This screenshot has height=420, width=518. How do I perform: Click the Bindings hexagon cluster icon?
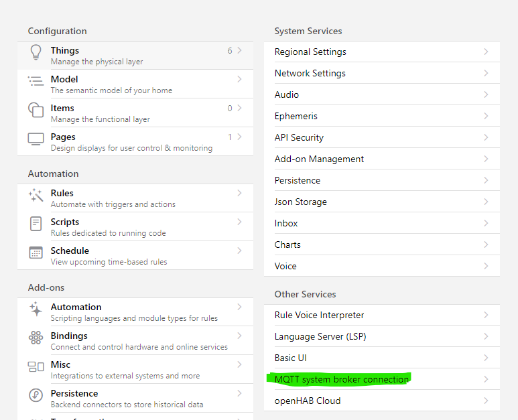(x=36, y=338)
